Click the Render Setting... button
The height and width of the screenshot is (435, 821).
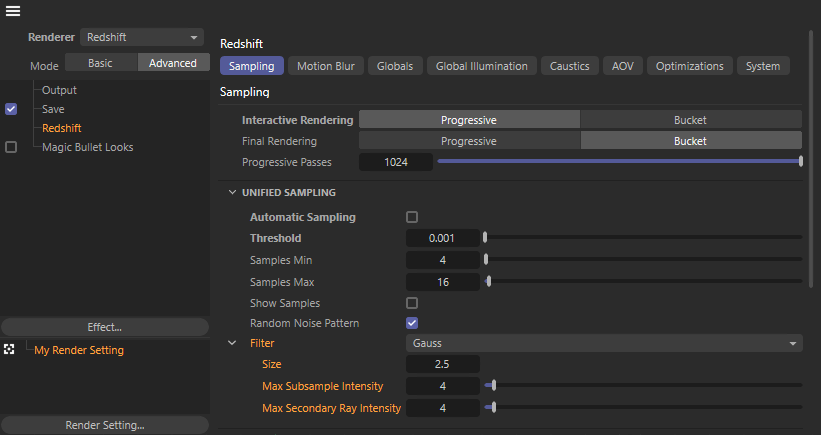pos(104,425)
